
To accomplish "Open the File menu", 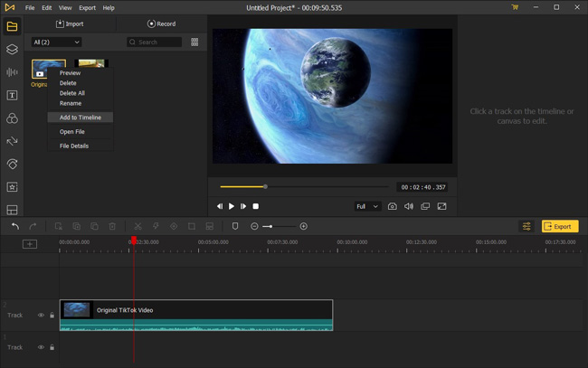I will 30,7.
